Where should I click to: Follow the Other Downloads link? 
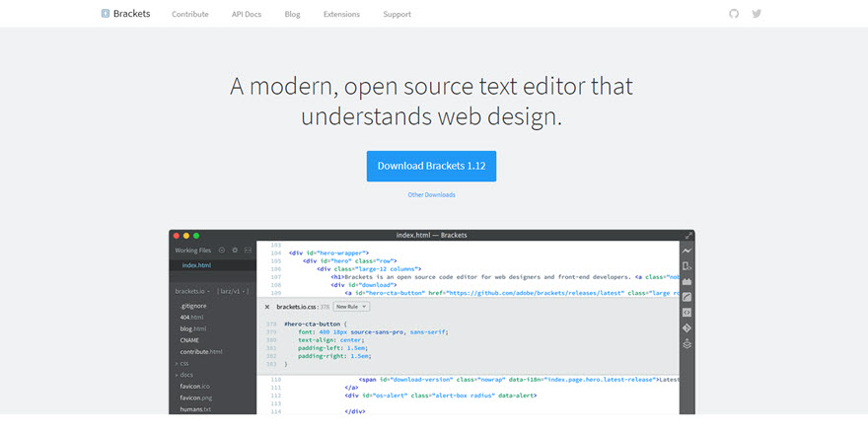431,195
